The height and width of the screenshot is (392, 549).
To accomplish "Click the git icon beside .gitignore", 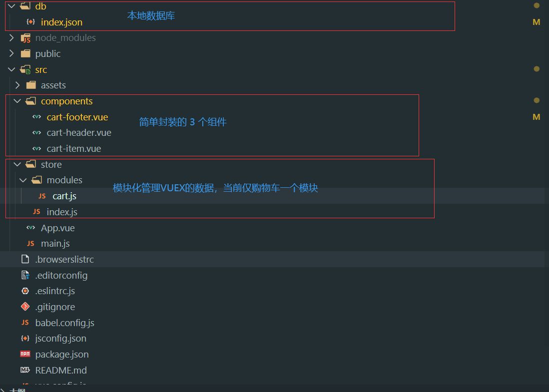I will 25,307.
